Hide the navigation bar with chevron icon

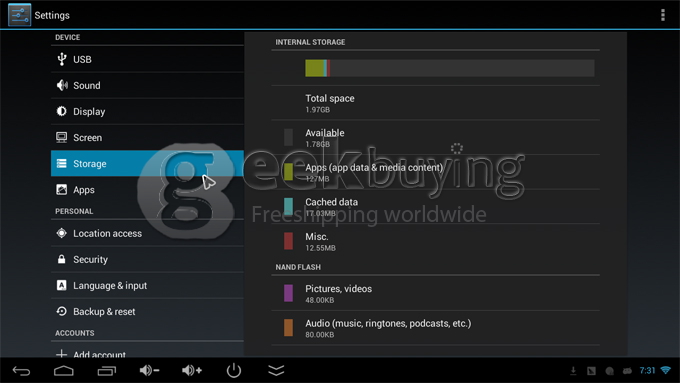point(276,370)
